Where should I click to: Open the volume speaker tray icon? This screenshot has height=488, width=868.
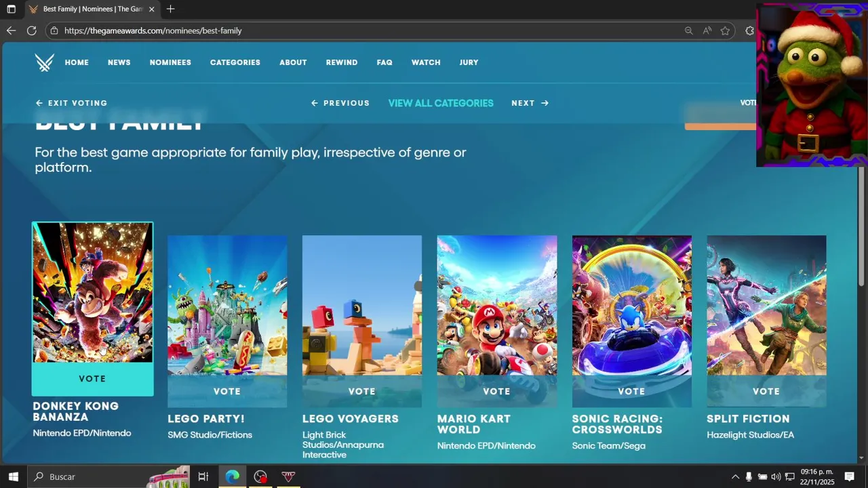pos(776,476)
